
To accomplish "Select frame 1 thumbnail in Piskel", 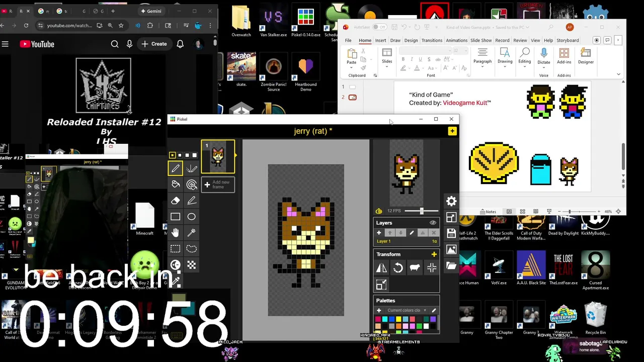I will point(218,157).
